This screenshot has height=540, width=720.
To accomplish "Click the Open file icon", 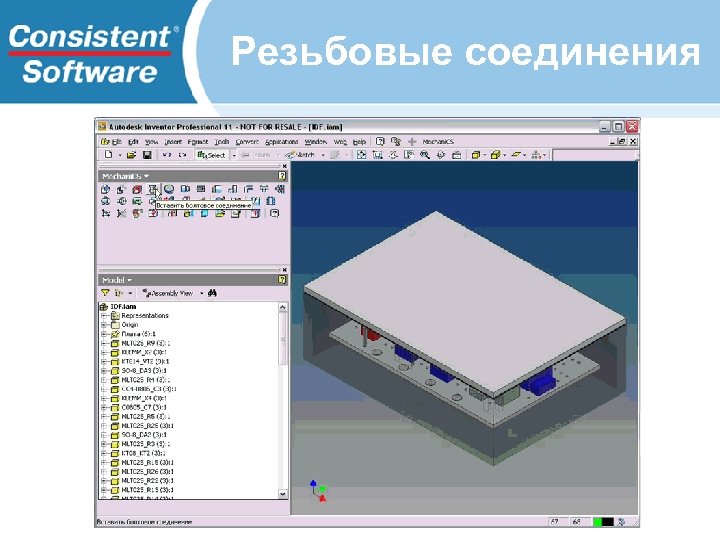I will tap(131, 155).
